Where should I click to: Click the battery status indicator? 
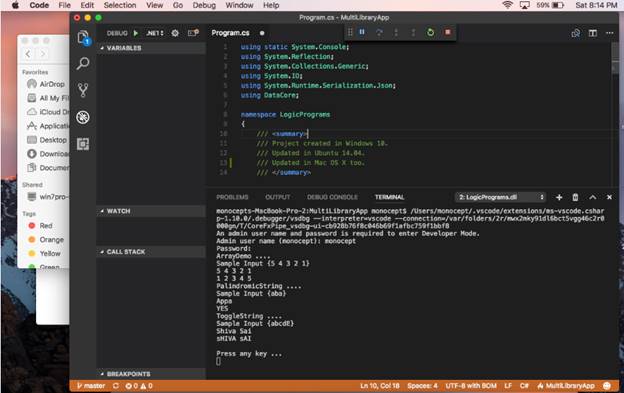[x=550, y=5]
